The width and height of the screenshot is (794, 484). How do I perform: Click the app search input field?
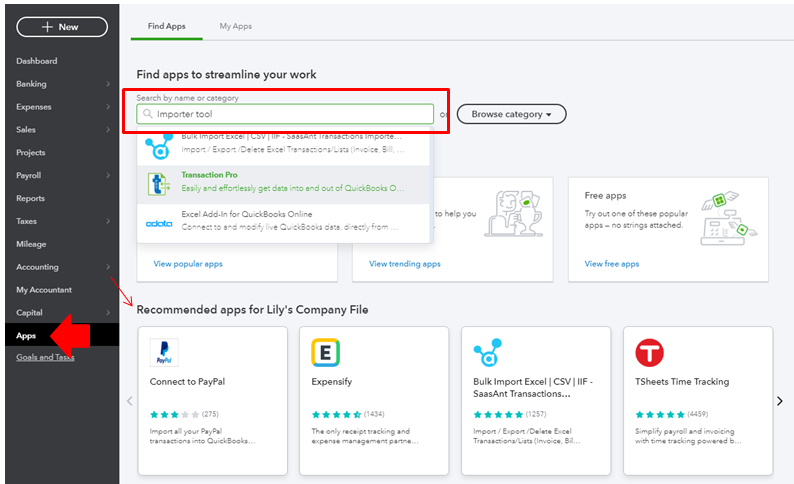(290, 114)
